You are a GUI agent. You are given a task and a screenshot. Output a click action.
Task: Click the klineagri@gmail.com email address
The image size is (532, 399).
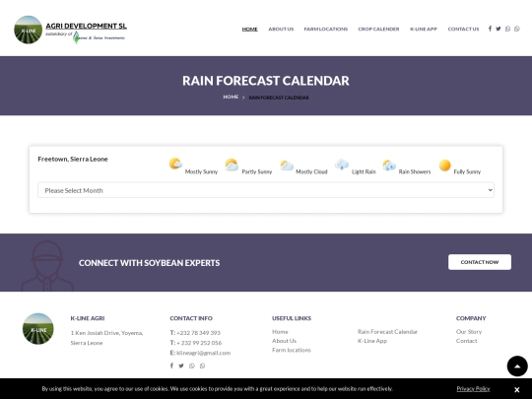point(203,353)
